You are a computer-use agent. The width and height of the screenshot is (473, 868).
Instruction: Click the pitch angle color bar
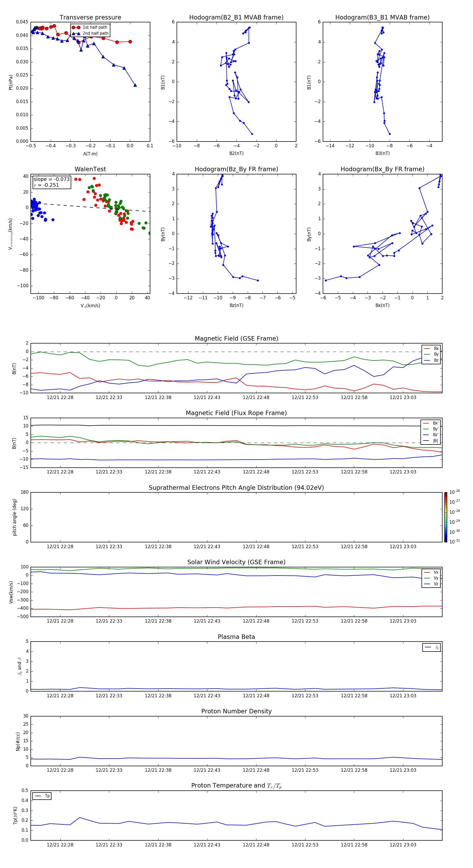tap(446, 517)
